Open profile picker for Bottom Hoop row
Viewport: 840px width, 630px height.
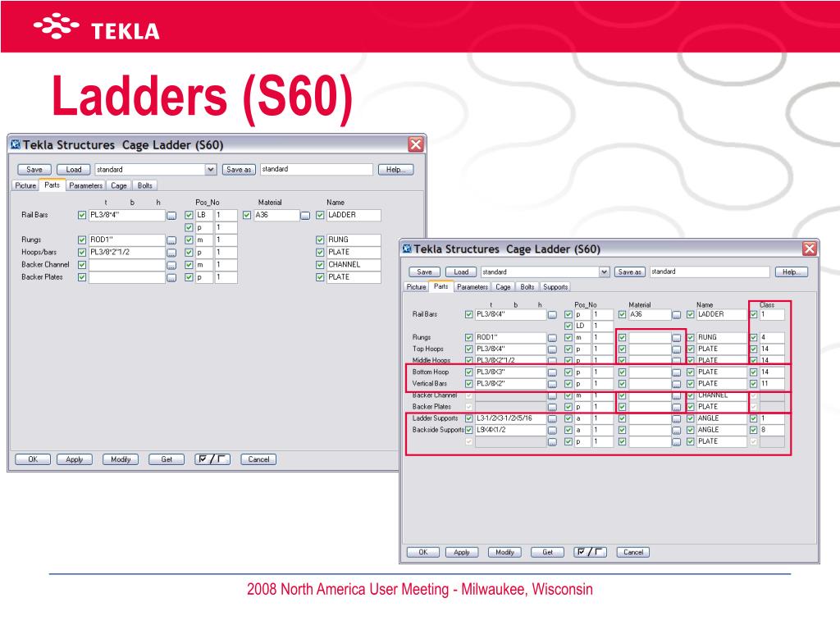click(x=552, y=373)
